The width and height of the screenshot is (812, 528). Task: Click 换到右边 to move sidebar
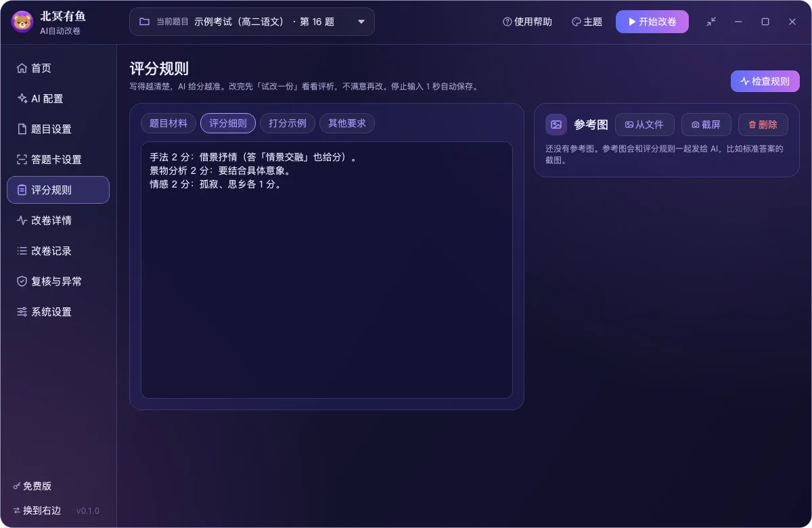(37, 510)
